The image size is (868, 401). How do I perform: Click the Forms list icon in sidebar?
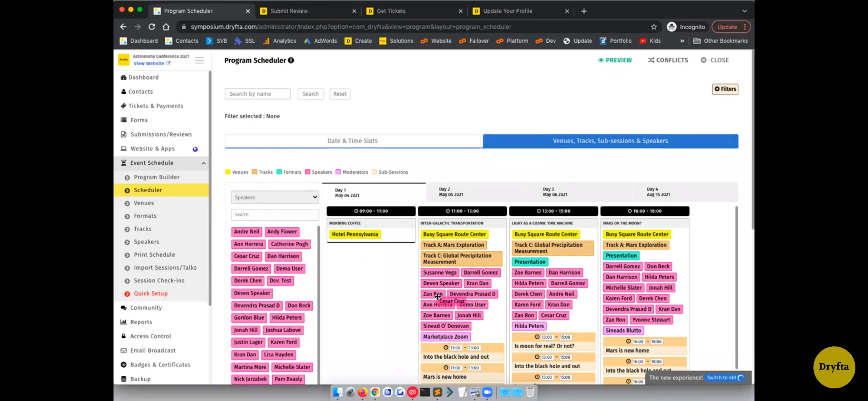point(124,120)
